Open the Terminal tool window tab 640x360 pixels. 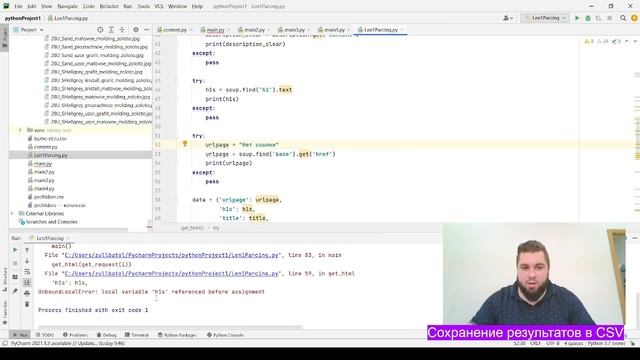pos(137,335)
